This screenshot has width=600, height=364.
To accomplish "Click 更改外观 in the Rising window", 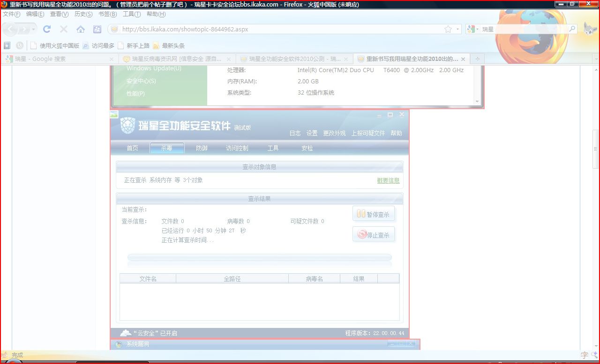I will tap(334, 134).
